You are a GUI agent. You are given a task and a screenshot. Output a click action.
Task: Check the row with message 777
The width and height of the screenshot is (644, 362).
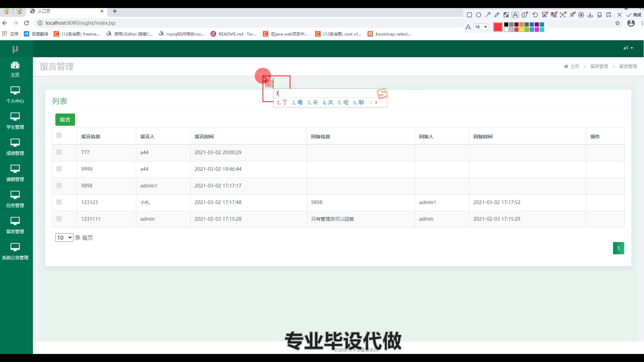coord(59,152)
